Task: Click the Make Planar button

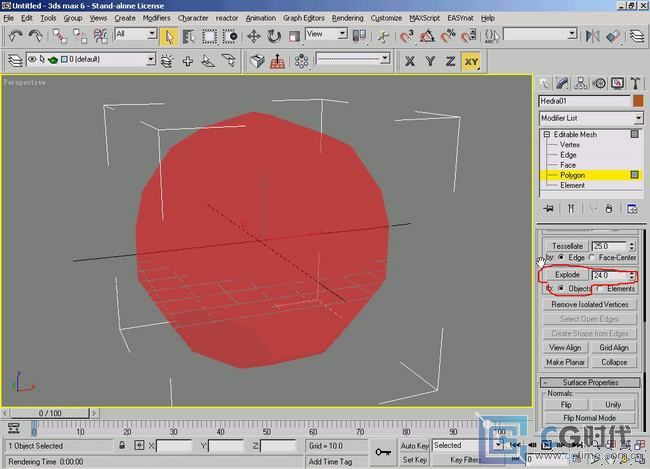Action: (565, 362)
